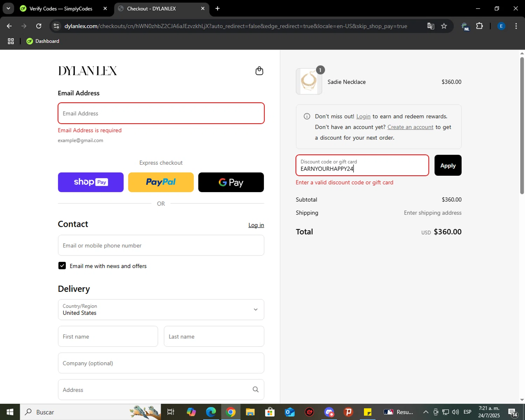Switch to Verify Codes — SimplyCodes tab
Screen dimensions: 525x420
pos(61,8)
